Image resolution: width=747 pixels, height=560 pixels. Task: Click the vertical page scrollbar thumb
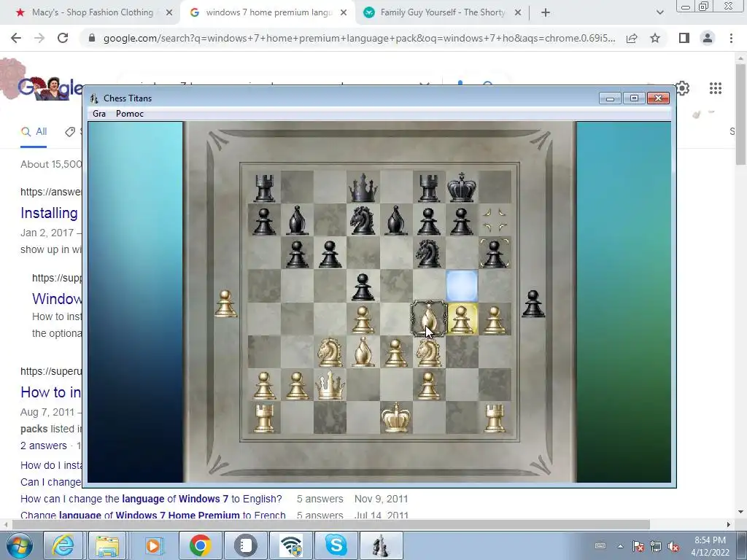(741, 114)
